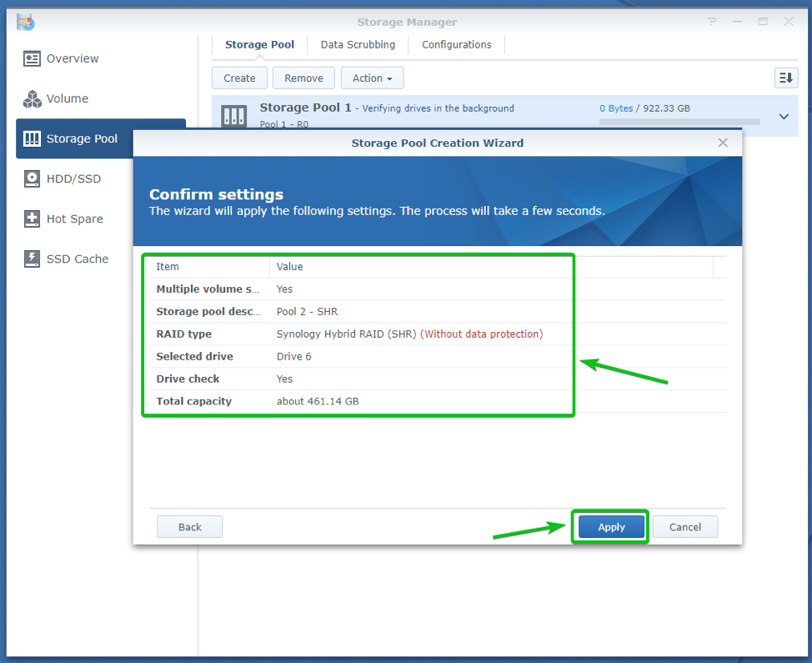Switch to the Data Scrubbing tab
This screenshot has height=663, width=812.
[358, 44]
